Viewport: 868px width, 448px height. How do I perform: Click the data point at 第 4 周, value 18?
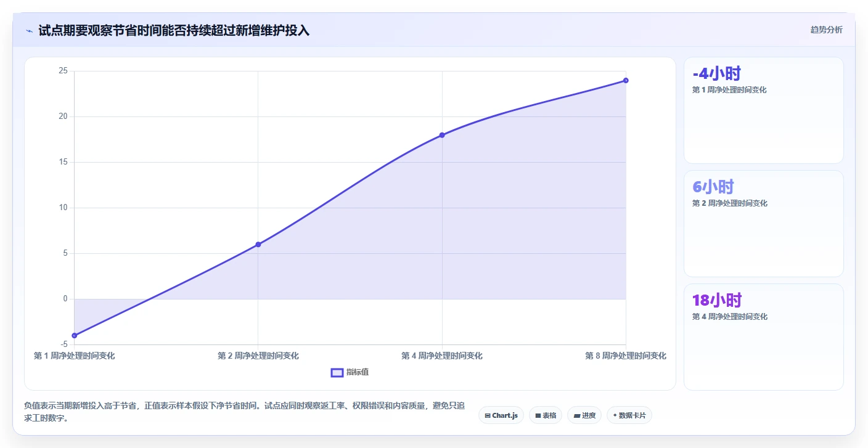coord(442,135)
